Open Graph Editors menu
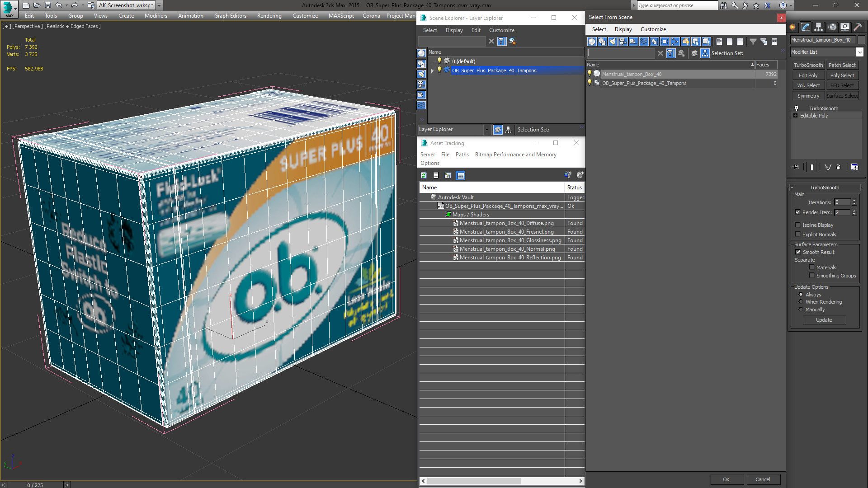The image size is (868, 488). coord(230,16)
